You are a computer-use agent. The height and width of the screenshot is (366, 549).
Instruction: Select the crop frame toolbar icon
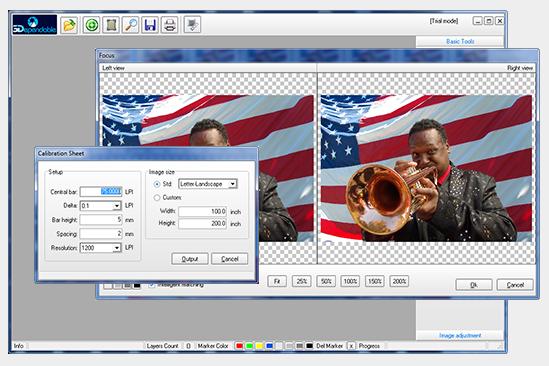click(111, 25)
